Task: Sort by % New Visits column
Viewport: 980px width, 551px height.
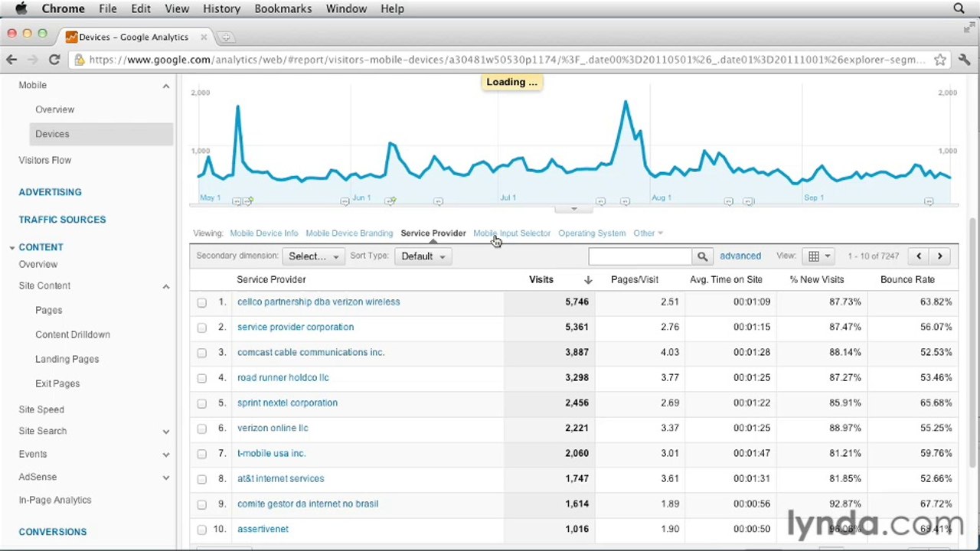Action: (x=816, y=280)
